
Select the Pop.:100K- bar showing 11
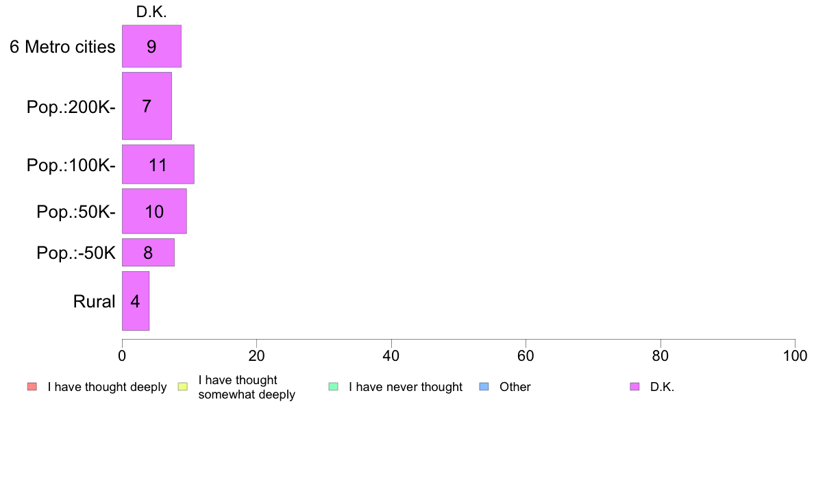coord(158,164)
